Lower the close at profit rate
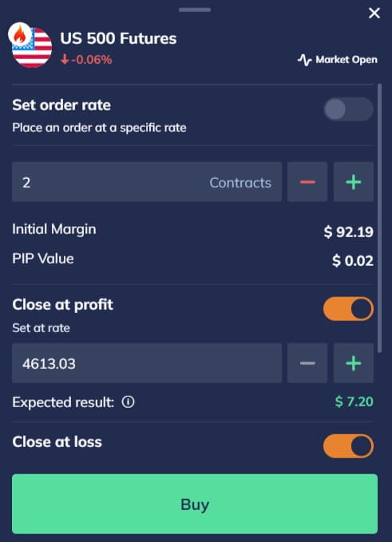This screenshot has height=542, width=392. coord(307,363)
